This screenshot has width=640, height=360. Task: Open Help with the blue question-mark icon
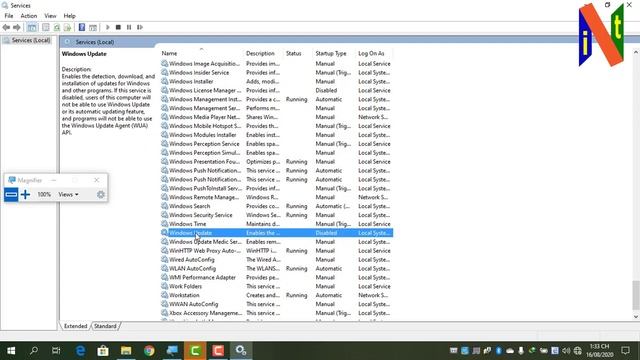click(x=82, y=27)
